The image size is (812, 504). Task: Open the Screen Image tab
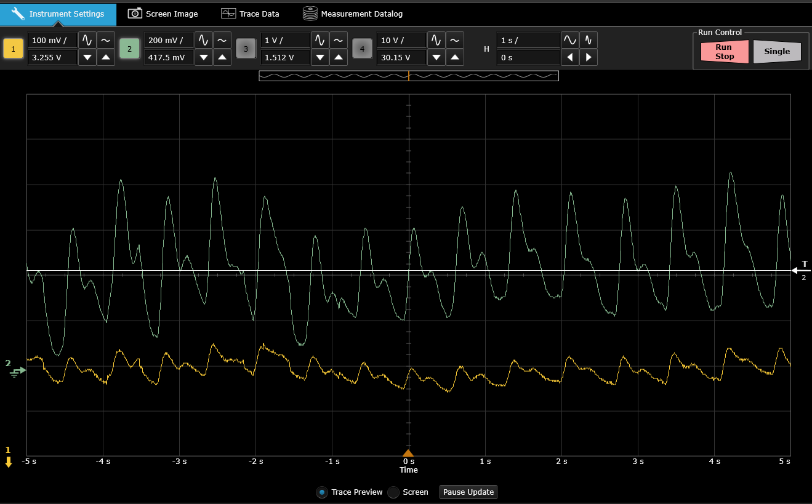tap(163, 14)
